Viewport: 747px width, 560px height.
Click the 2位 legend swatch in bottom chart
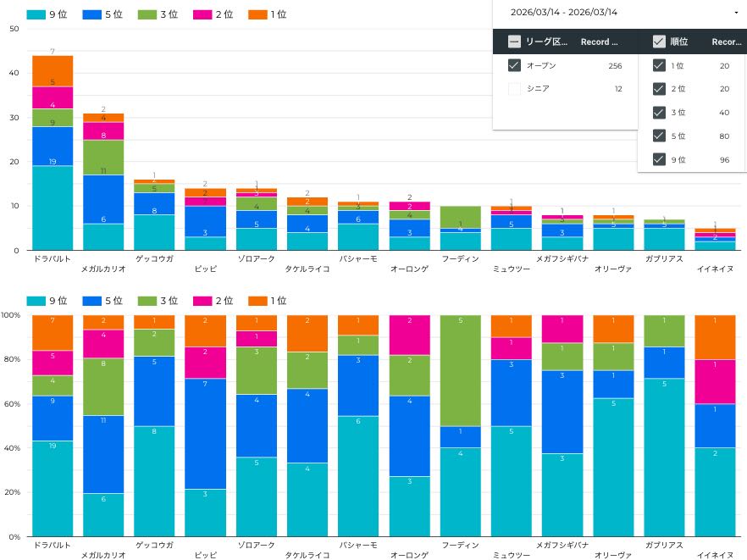[203, 301]
